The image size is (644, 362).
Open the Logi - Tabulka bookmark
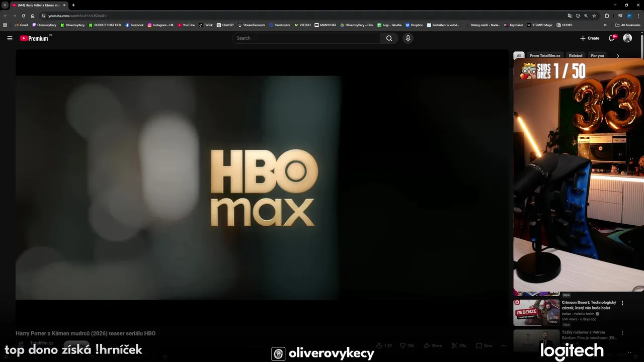coord(389,25)
